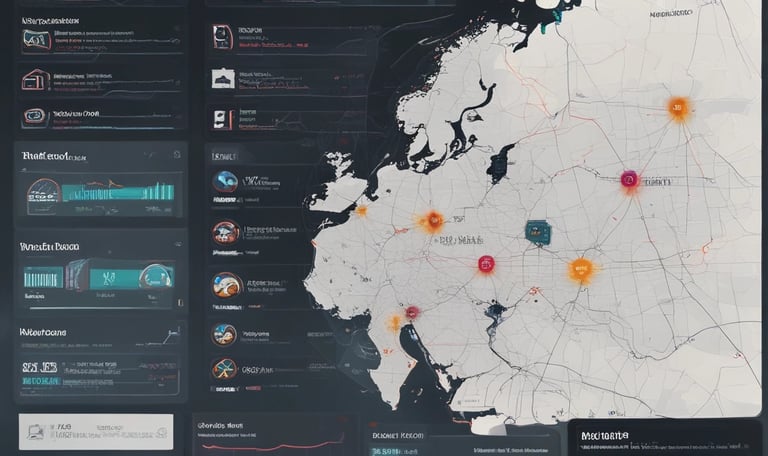This screenshot has height=456, width=768.
Task: Select the dark blue marker in the south-central map
Action: (496, 310)
